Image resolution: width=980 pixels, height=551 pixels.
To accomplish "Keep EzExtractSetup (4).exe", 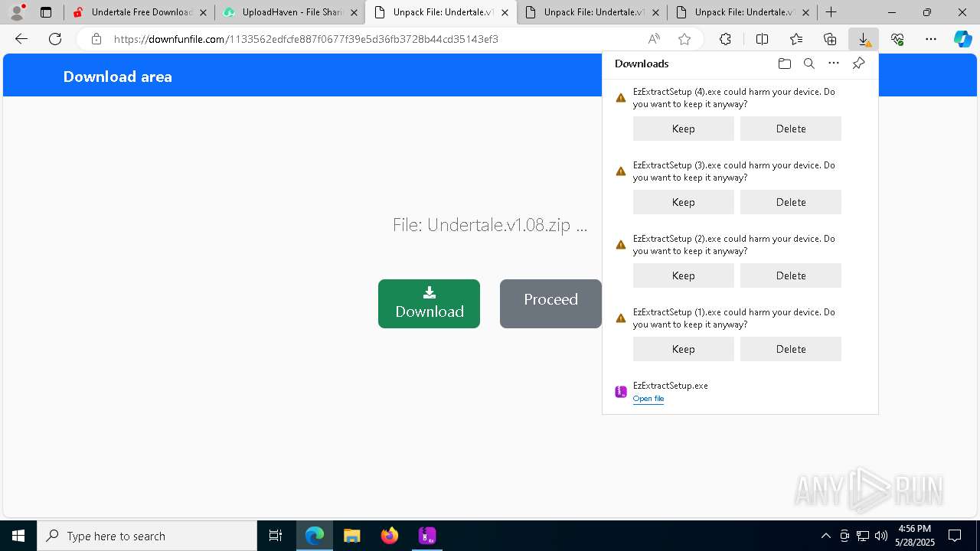I will [683, 129].
